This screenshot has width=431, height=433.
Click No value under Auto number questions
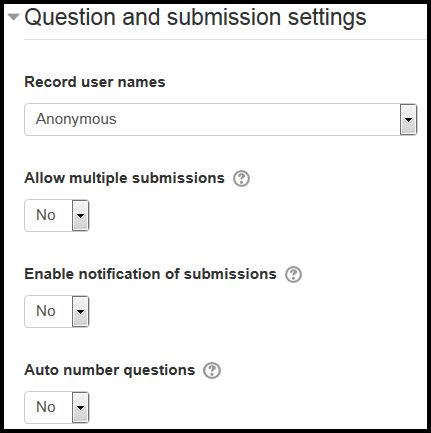46,407
